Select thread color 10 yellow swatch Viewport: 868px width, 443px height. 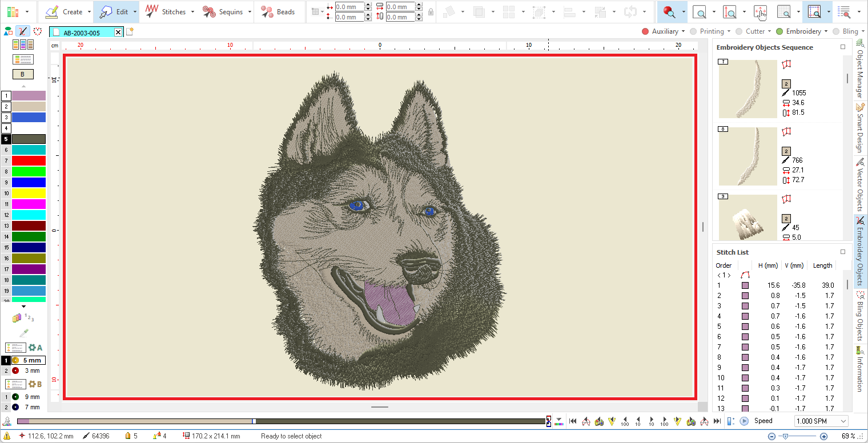pos(29,193)
